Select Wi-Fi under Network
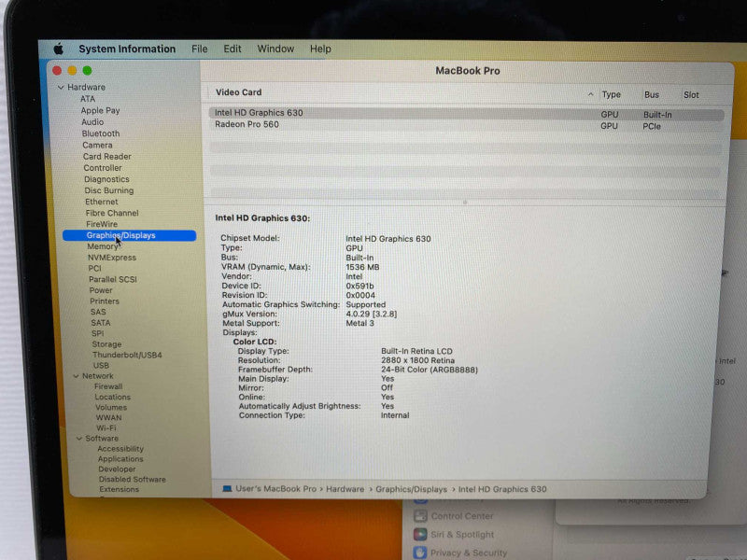The height and width of the screenshot is (560, 747). [x=106, y=428]
